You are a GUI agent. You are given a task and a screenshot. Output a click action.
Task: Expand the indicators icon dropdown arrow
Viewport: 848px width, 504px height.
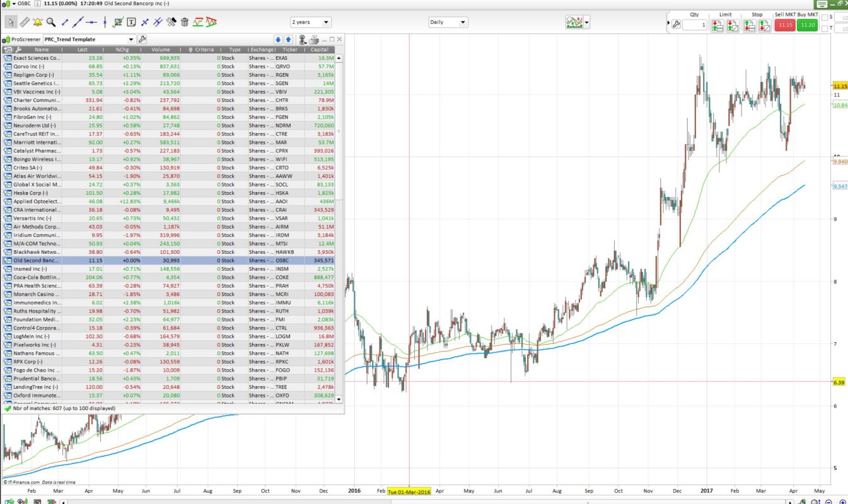coord(587,23)
